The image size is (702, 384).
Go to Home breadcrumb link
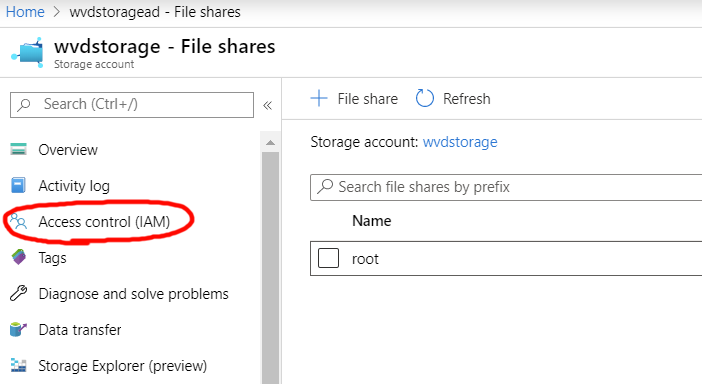[x=25, y=12]
